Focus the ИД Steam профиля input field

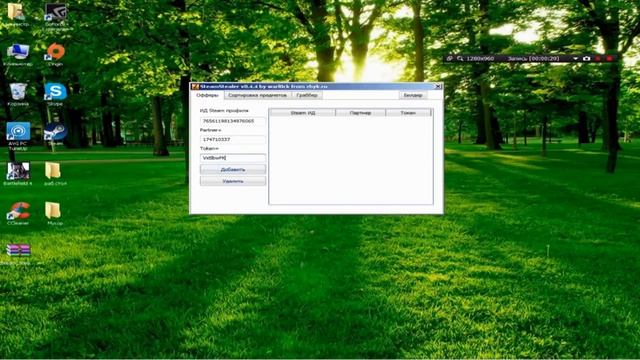(233, 121)
